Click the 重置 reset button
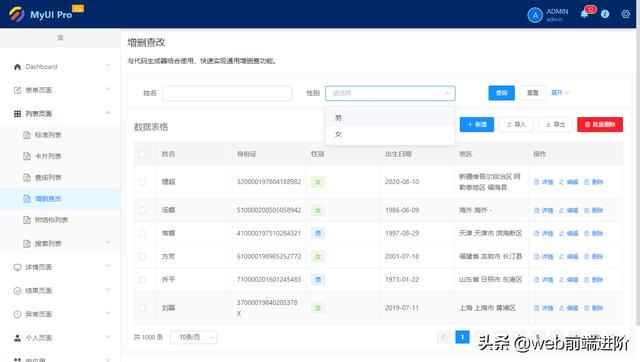640x362 pixels. click(533, 93)
